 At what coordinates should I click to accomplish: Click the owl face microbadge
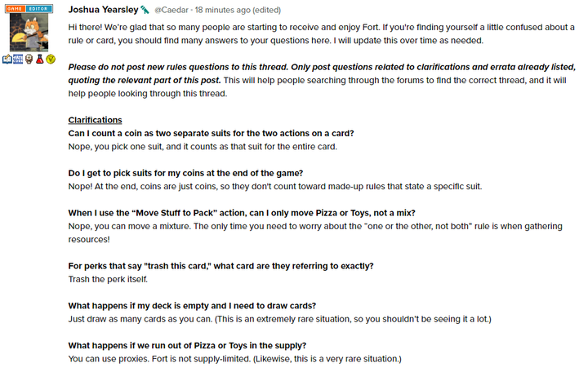coord(29,60)
